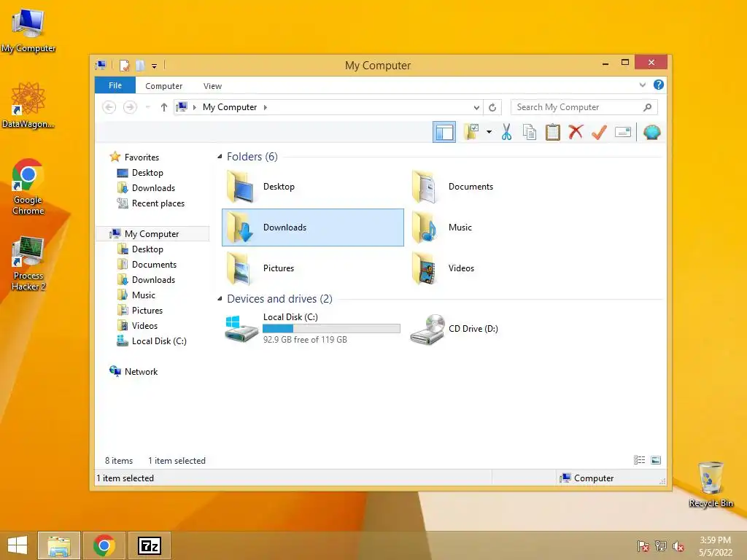Expand the ribbon with the chevron
Viewport: 747px width, 560px height.
pos(642,85)
